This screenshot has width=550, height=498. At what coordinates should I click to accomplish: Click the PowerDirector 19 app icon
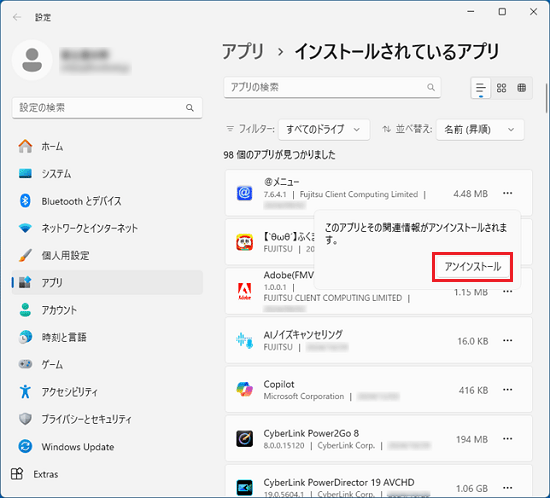pyautogui.click(x=244, y=488)
